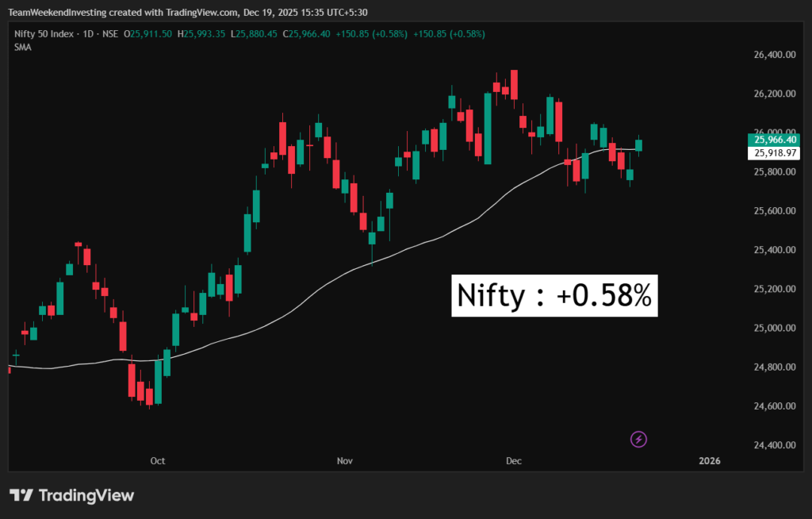Click the 2026 label on time axis
812x519 pixels.
click(709, 460)
